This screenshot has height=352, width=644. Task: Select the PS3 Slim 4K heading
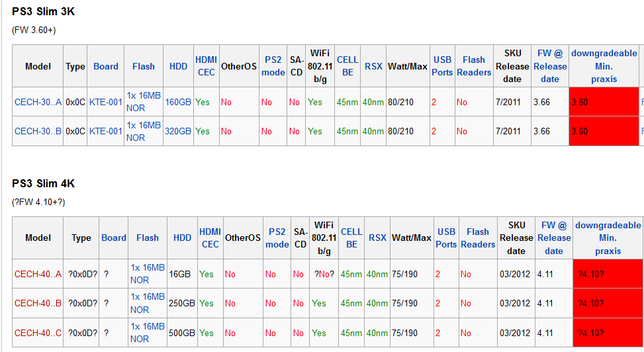point(43,183)
